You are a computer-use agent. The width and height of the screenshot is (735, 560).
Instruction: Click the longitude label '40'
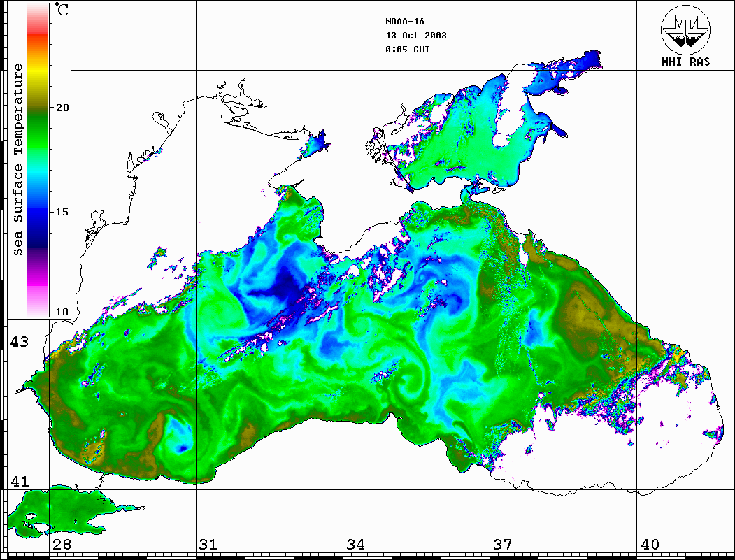650,544
